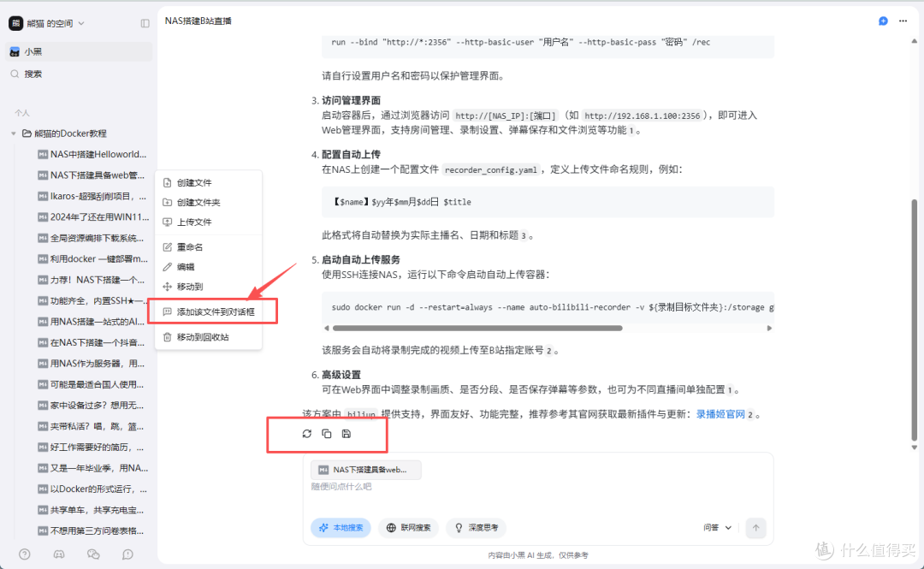
Task: Click the http://192.168.1.100:2356 inline code
Action: (x=643, y=116)
